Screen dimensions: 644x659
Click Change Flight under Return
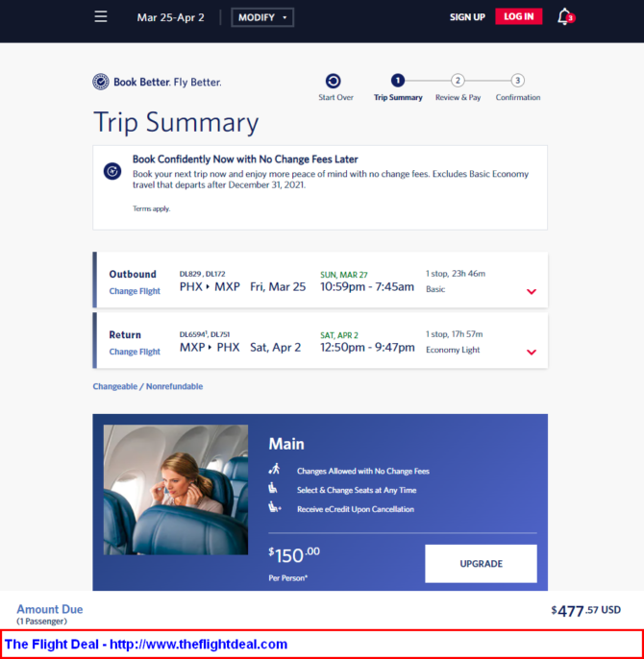(135, 352)
